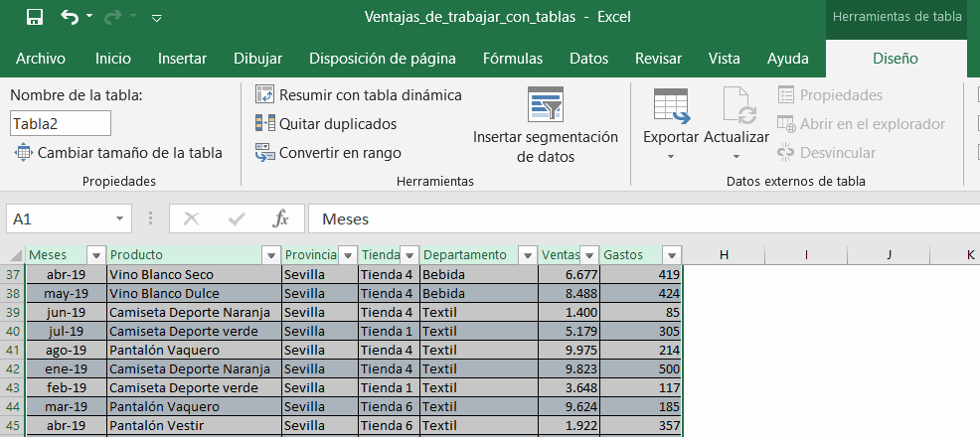Open the Tienda column filter dropdown
The width and height of the screenshot is (980, 437).
(x=409, y=254)
